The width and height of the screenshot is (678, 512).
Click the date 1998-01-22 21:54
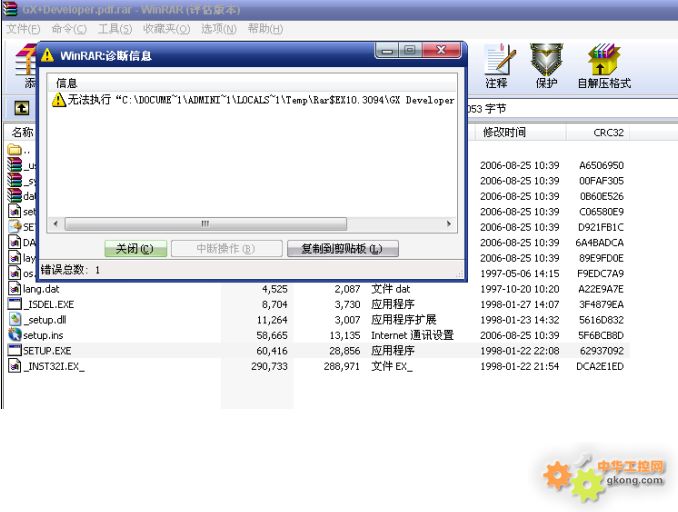coord(520,366)
